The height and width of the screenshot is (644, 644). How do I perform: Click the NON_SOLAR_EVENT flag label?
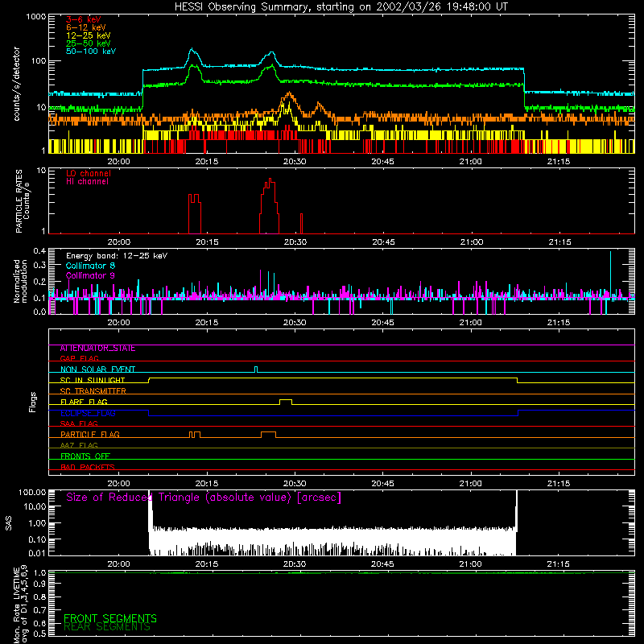coord(97,369)
